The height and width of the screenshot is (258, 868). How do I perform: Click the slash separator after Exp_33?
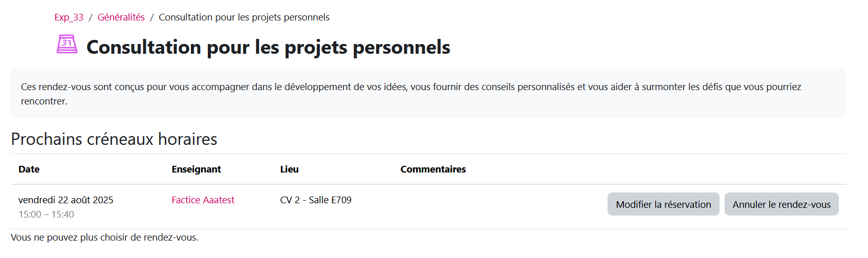pyautogui.click(x=91, y=17)
